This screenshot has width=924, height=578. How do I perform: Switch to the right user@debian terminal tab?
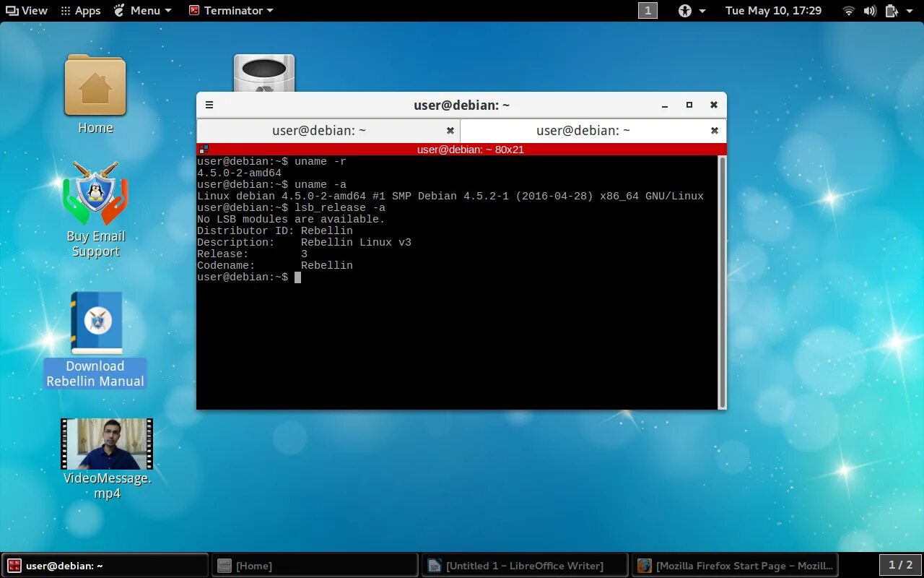pos(582,131)
